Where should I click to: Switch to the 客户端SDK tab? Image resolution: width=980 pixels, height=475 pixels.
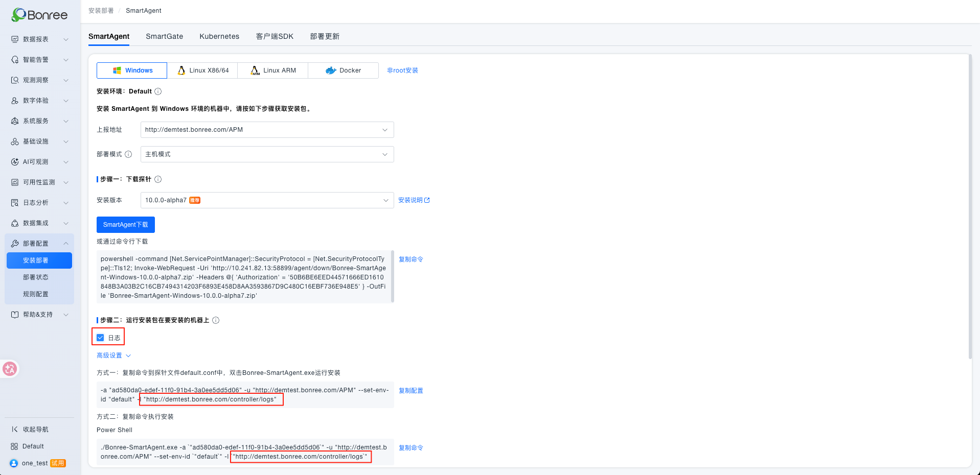[275, 36]
